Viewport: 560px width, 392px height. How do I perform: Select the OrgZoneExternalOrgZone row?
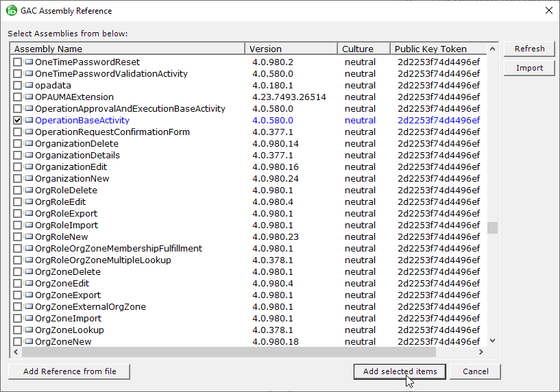(90, 307)
